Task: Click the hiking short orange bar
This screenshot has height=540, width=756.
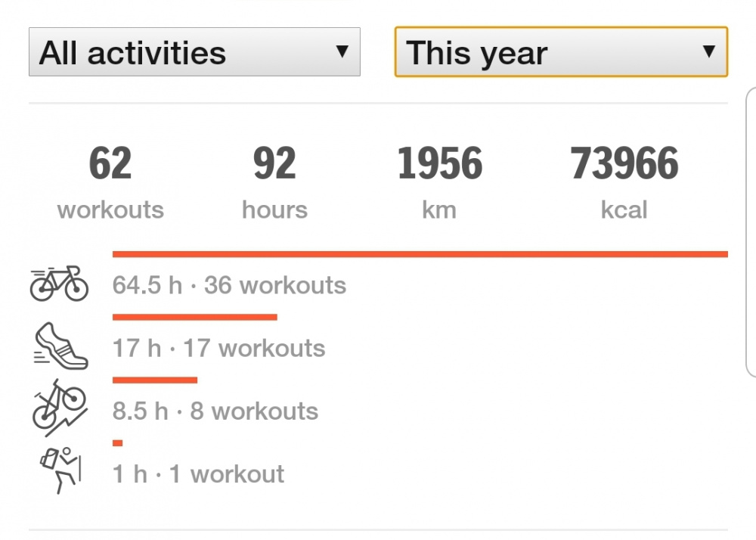Action: click(117, 442)
